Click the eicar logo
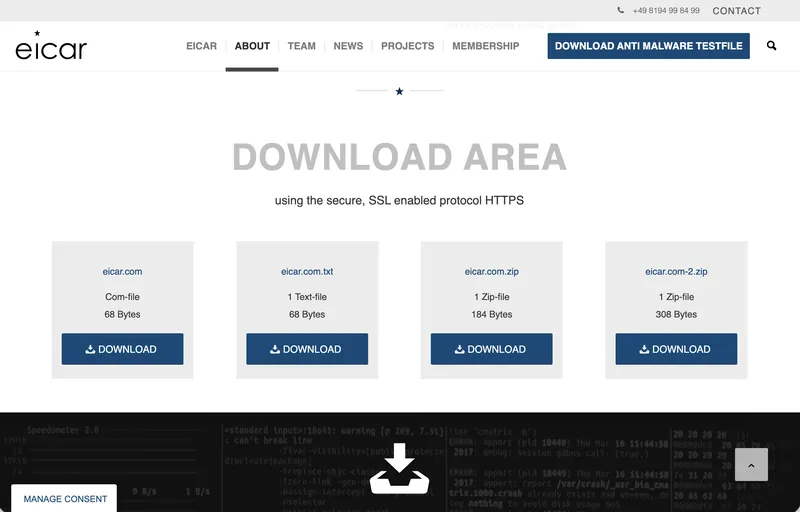800x512 pixels. 51,45
